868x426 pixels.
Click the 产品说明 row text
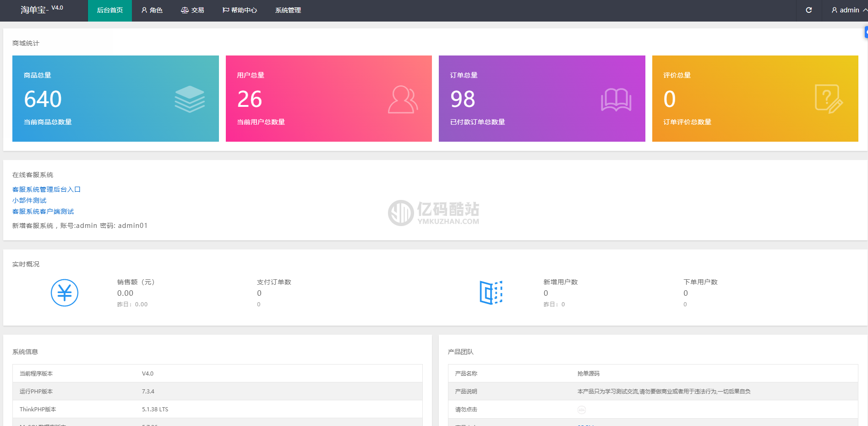click(664, 391)
